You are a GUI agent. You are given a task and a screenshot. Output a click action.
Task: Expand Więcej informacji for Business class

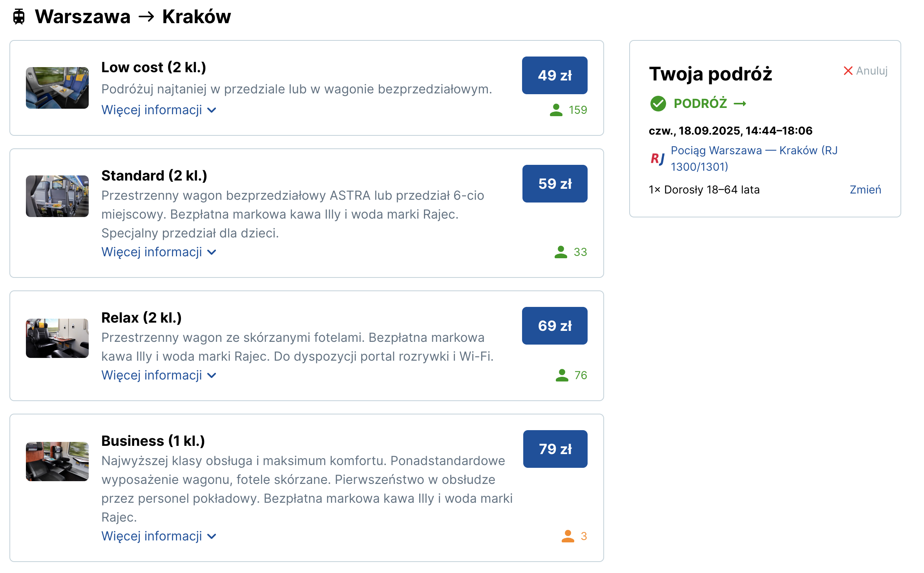[x=159, y=536]
